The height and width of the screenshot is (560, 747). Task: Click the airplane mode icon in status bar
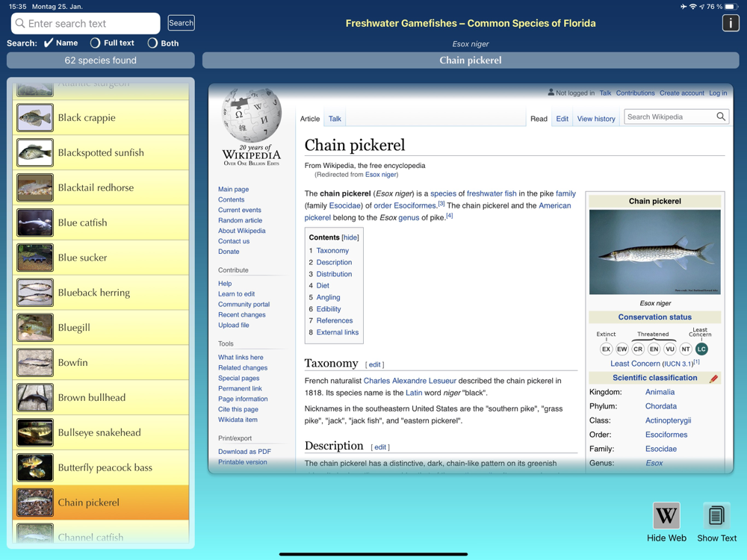click(x=684, y=7)
